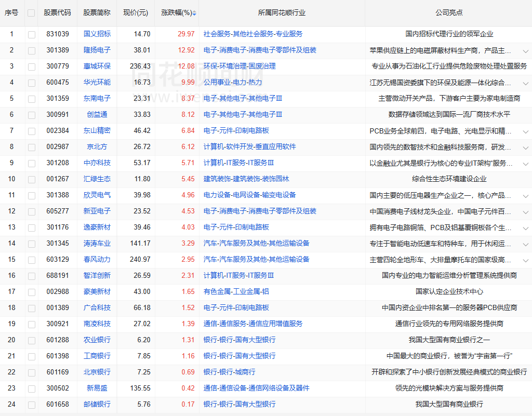This screenshot has height=416, width=532.
Task: Expand the 欣灵电气 company highlight
Action: pyautogui.click(x=526, y=196)
